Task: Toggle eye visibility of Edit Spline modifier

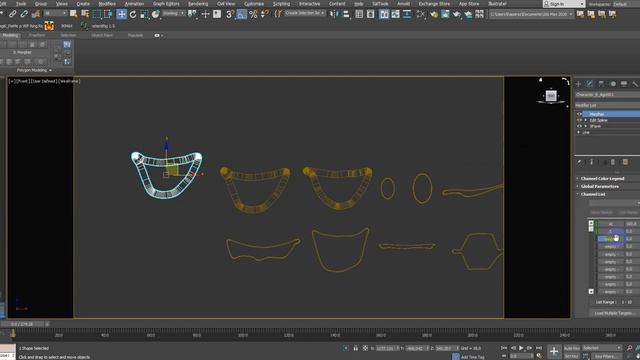Action: (x=579, y=120)
